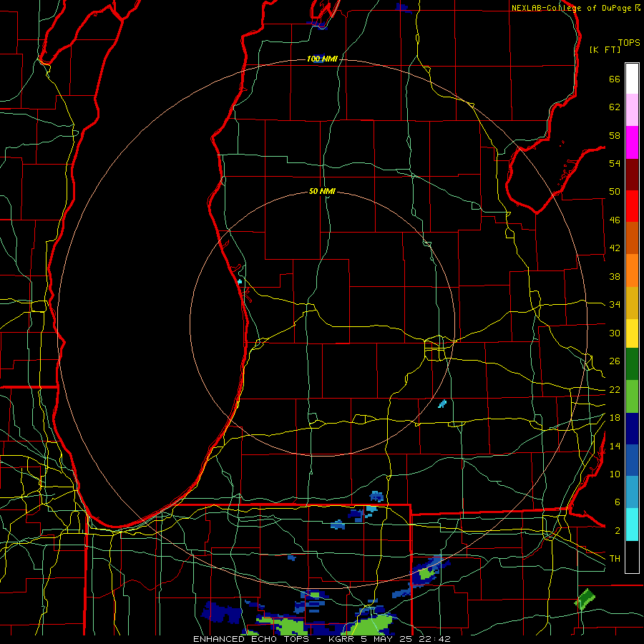Click the "TOPS" legend title

[629, 43]
